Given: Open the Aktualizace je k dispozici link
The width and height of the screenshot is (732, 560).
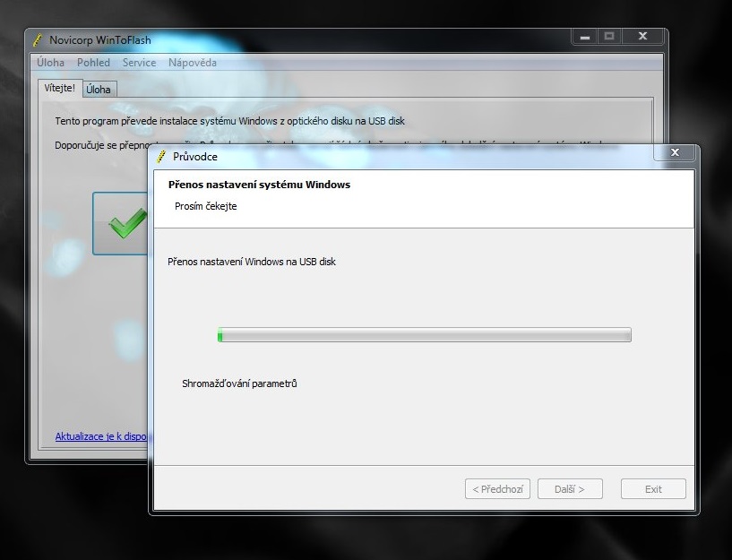Looking at the screenshot, I should [x=101, y=436].
